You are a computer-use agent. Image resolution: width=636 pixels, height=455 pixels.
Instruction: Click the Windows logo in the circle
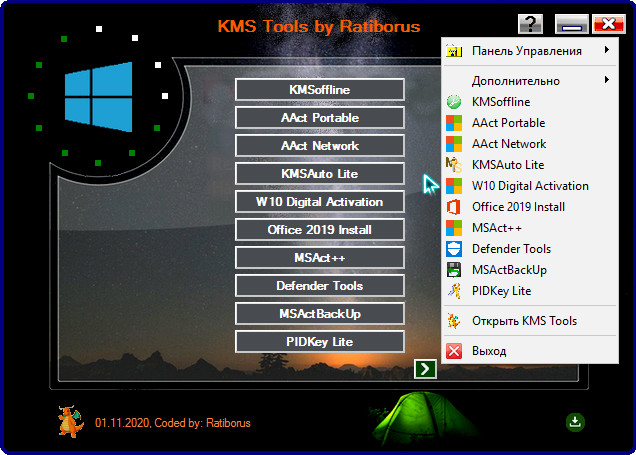98,97
